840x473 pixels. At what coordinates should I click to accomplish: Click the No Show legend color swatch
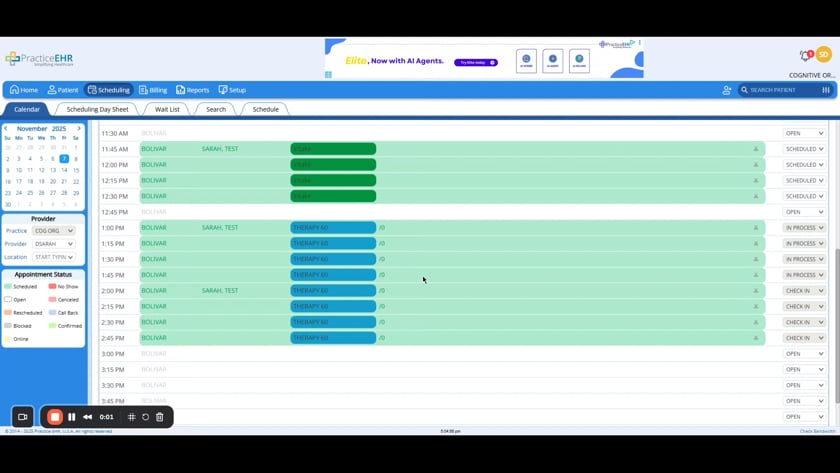pyautogui.click(x=52, y=287)
